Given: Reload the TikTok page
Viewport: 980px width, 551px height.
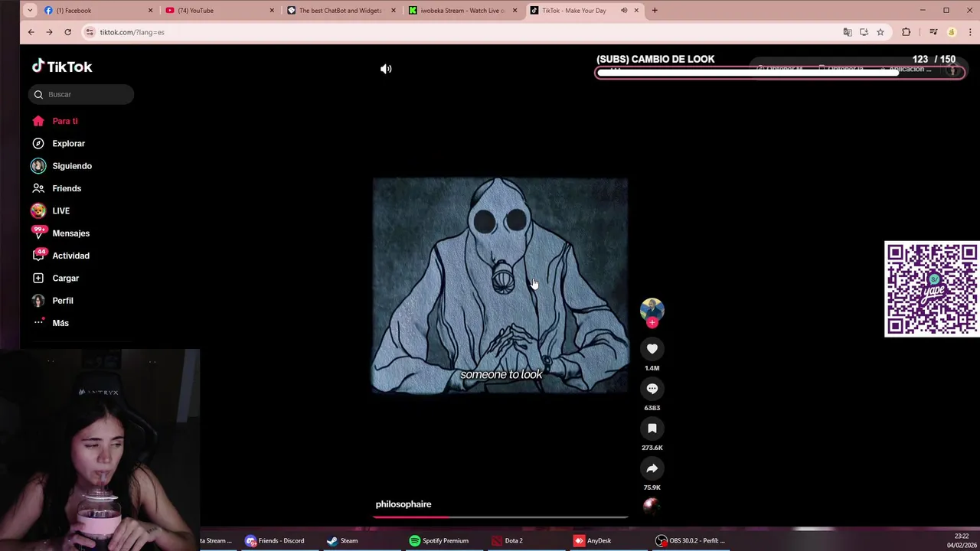Looking at the screenshot, I should tap(67, 32).
